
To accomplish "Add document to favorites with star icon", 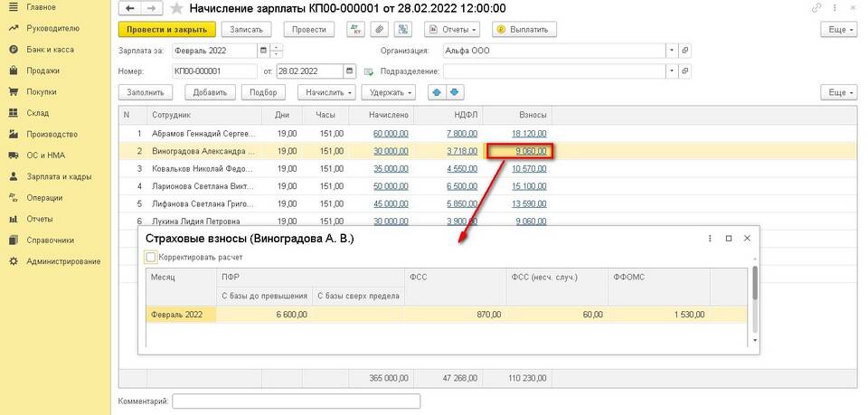I will click(176, 8).
